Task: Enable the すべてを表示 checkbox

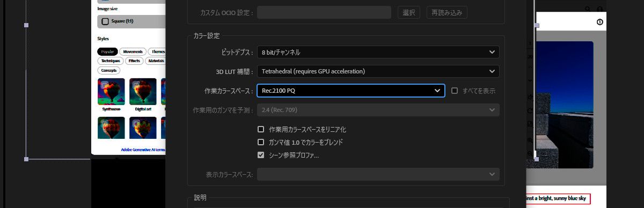Action: coord(455,91)
